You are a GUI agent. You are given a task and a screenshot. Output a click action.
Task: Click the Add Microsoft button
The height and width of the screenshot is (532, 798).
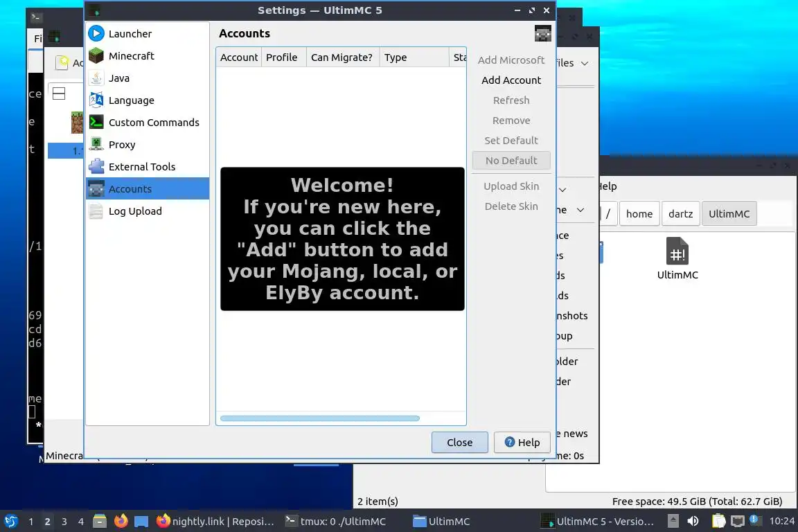(511, 60)
